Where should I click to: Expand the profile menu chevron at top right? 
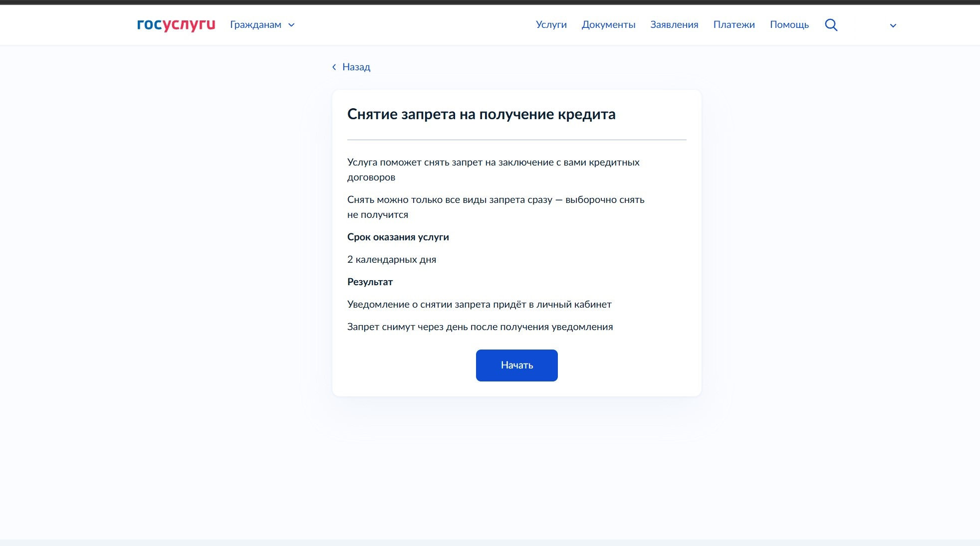pos(893,25)
